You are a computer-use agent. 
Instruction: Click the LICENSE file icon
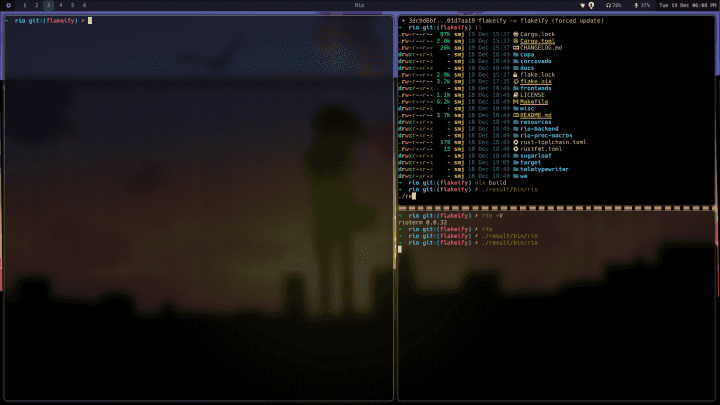coord(516,95)
